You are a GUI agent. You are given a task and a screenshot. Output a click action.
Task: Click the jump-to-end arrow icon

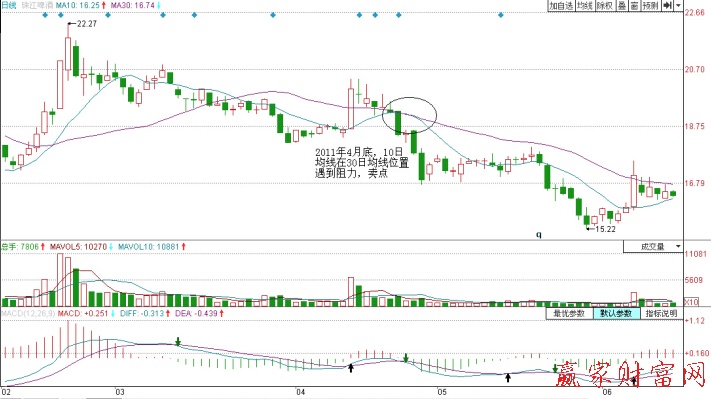pyautogui.click(x=667, y=5)
